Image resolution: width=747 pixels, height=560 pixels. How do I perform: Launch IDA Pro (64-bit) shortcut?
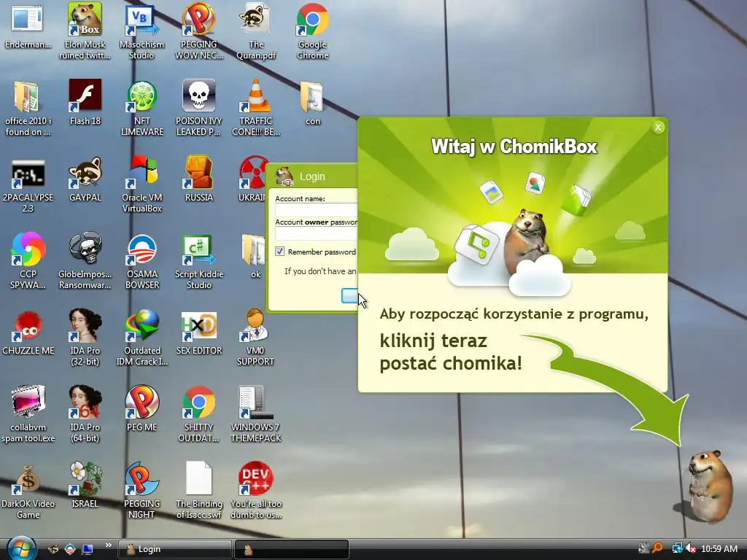(85, 414)
